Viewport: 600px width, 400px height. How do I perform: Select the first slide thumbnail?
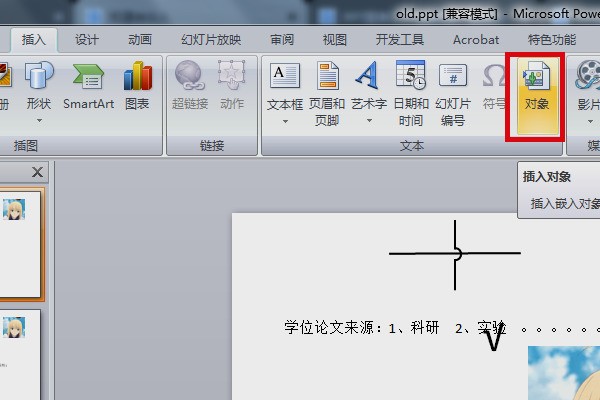point(20,244)
